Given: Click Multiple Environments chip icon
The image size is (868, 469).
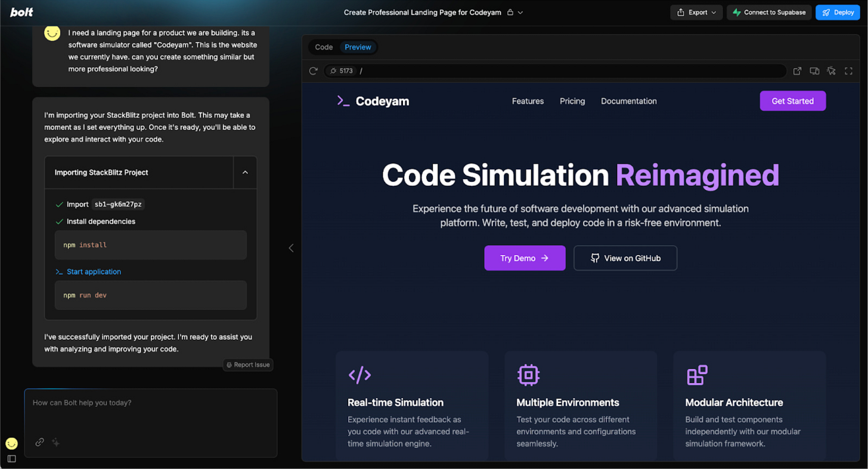Looking at the screenshot, I should coord(528,375).
